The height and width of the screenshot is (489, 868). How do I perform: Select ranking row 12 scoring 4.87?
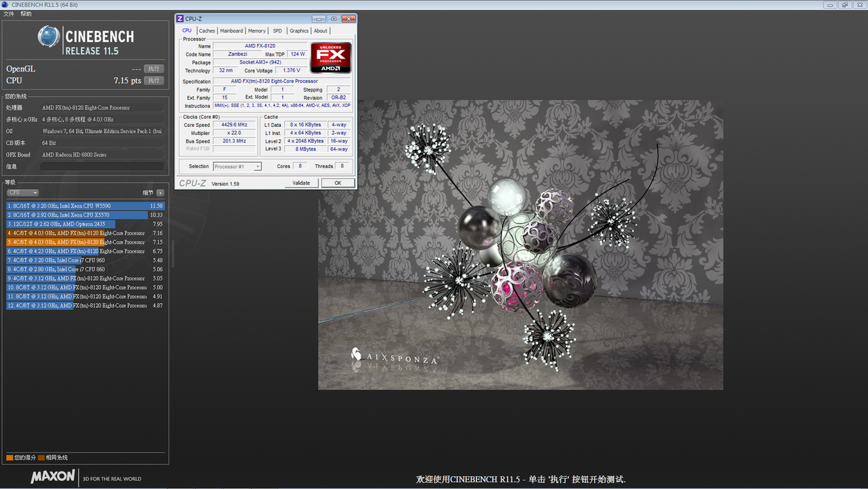pyautogui.click(x=86, y=305)
